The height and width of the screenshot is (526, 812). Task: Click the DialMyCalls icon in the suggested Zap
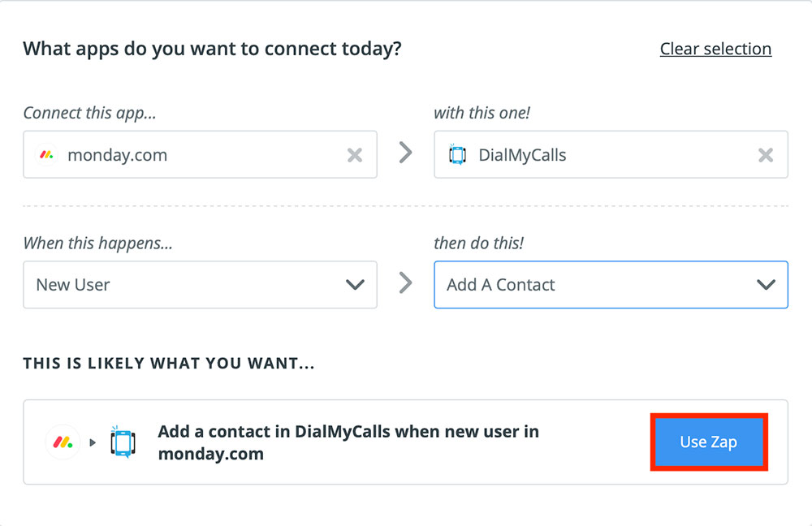(123, 442)
